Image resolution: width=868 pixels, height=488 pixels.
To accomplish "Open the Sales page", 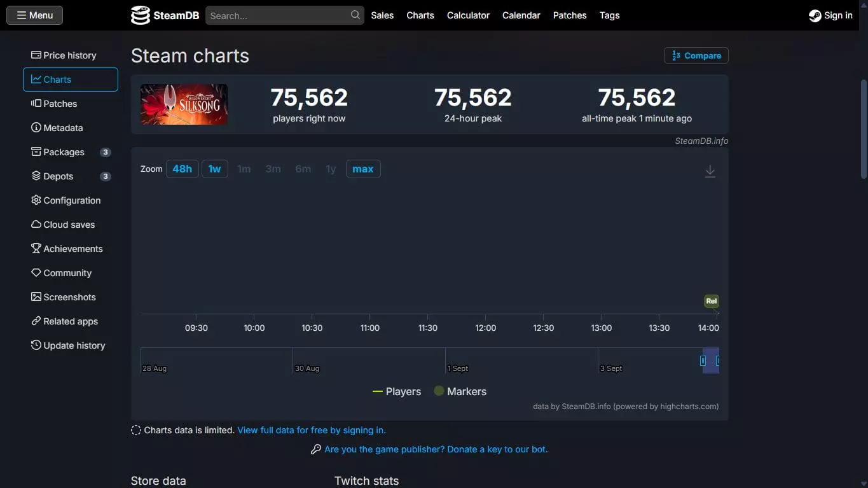I will [382, 15].
